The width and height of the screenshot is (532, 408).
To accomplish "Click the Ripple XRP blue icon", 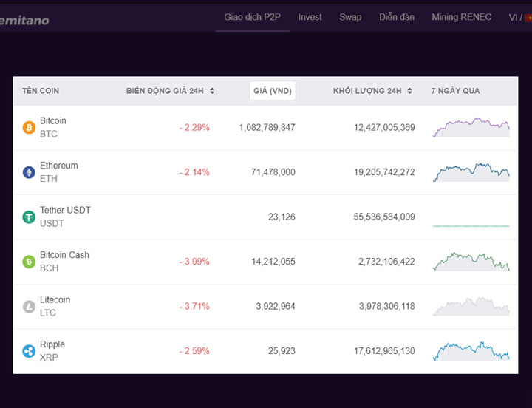I will pyautogui.click(x=29, y=351).
